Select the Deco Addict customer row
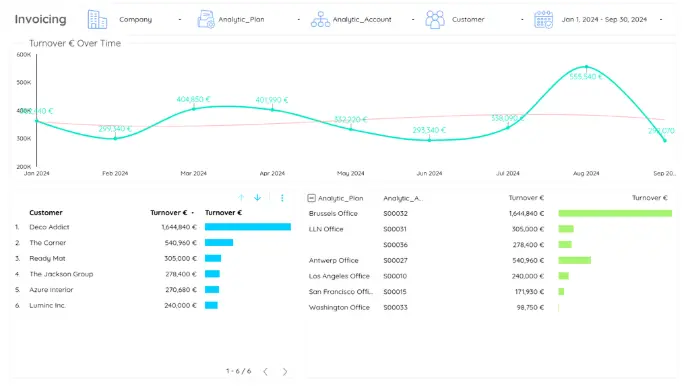 (153, 227)
